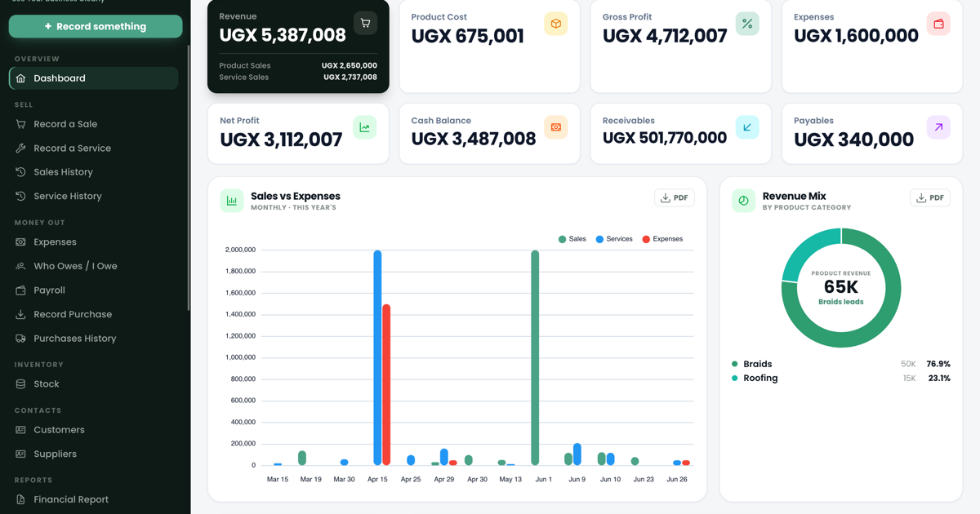Click the Braids 76.9% percentage
Image resolution: width=980 pixels, height=514 pixels.
click(938, 364)
